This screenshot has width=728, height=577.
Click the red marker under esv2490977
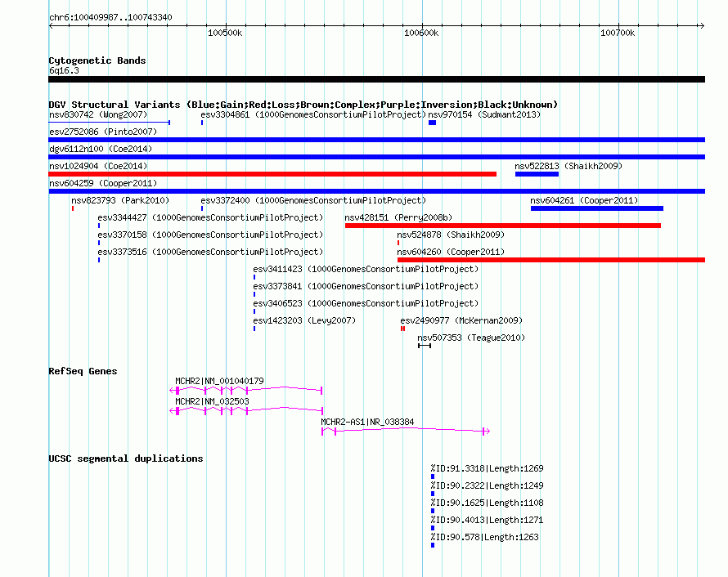[403, 329]
